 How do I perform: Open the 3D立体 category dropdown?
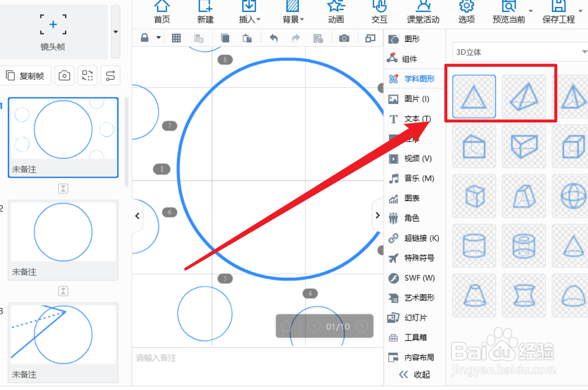(520, 52)
